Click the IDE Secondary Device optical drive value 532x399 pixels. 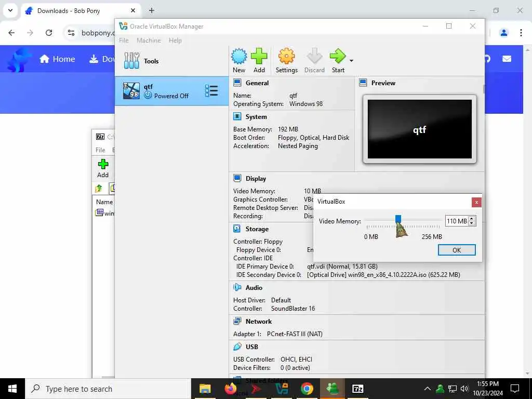coord(383,275)
